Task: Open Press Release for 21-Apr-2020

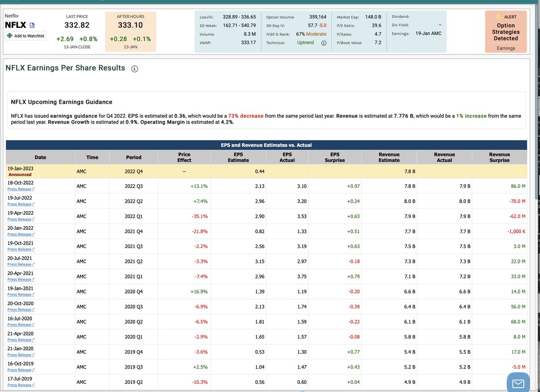Action: (21, 340)
